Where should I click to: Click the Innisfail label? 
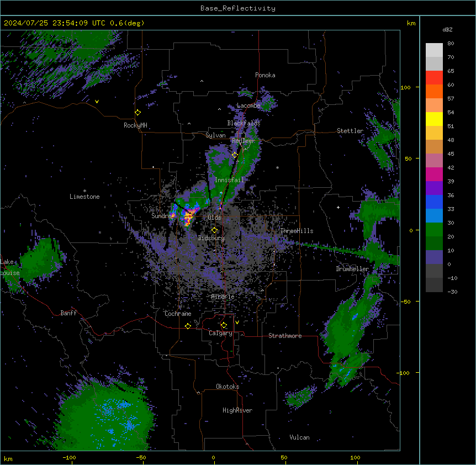[x=229, y=180]
